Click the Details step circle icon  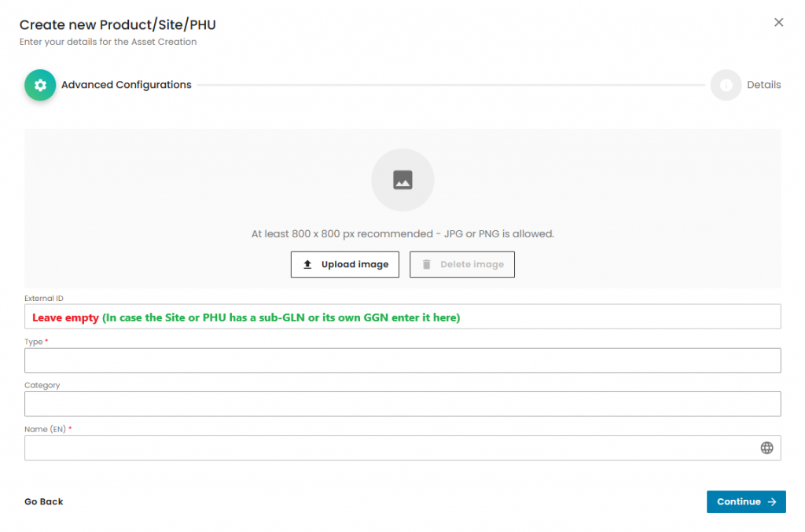click(x=726, y=85)
